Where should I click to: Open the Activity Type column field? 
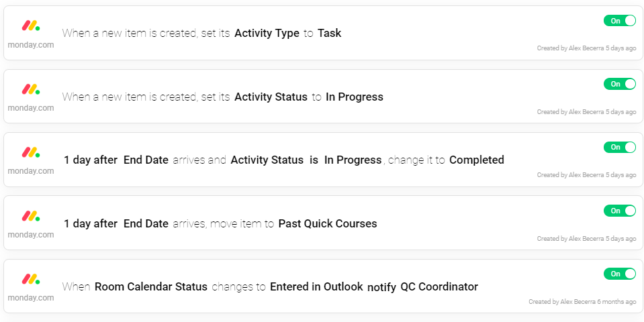click(267, 33)
